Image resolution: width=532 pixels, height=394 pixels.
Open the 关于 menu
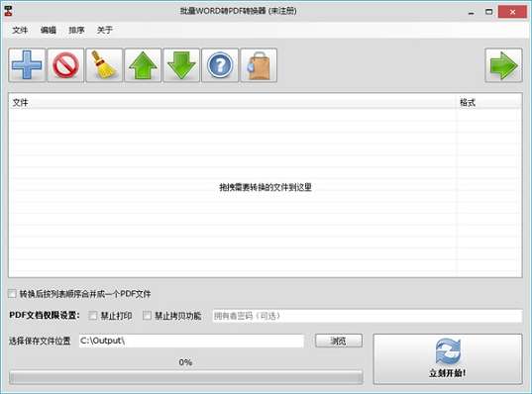pos(104,30)
